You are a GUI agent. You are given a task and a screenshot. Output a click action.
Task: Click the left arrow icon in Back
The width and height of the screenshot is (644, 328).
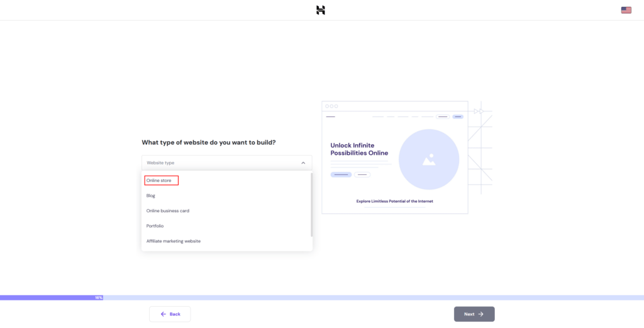164,314
